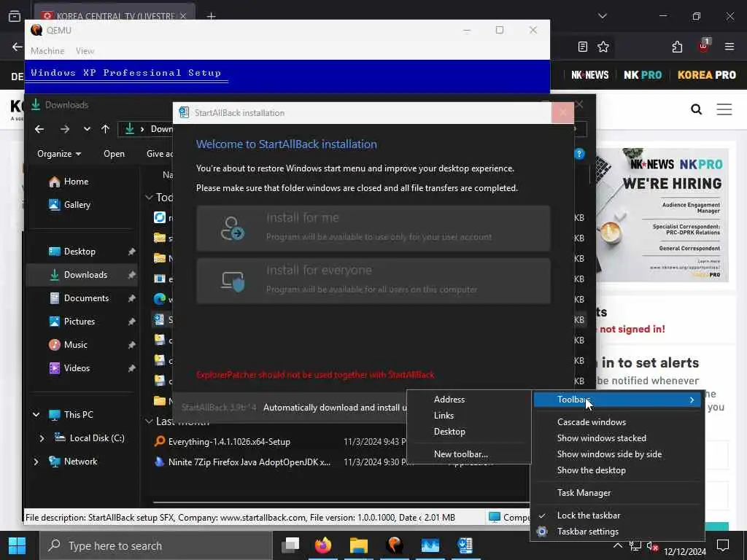Show hidden tray icons chevron
This screenshot has width=747, height=560.
point(617,545)
